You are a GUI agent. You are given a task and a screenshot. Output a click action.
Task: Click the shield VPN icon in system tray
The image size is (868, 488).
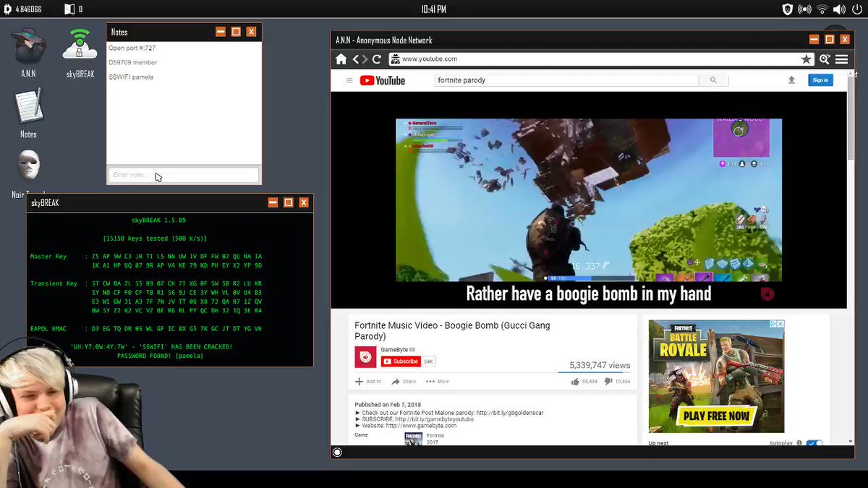point(788,9)
